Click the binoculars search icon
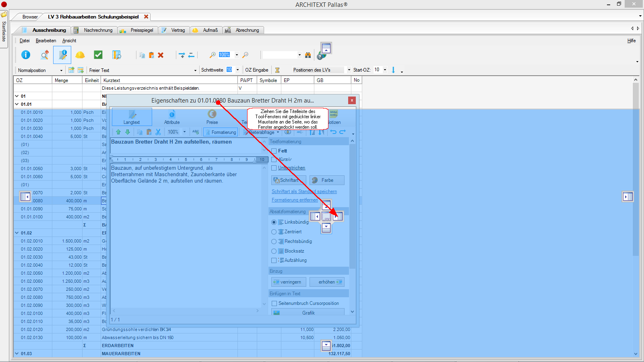 (308, 55)
